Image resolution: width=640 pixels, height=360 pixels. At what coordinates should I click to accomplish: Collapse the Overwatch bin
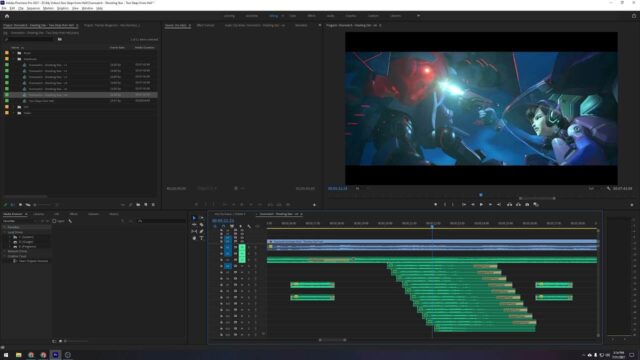[x=13, y=59]
